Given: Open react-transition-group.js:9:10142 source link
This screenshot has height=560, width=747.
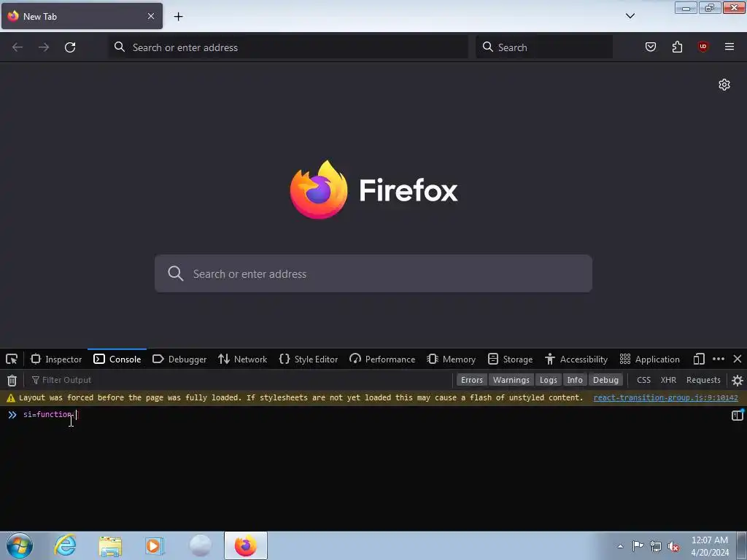Looking at the screenshot, I should pyautogui.click(x=665, y=397).
